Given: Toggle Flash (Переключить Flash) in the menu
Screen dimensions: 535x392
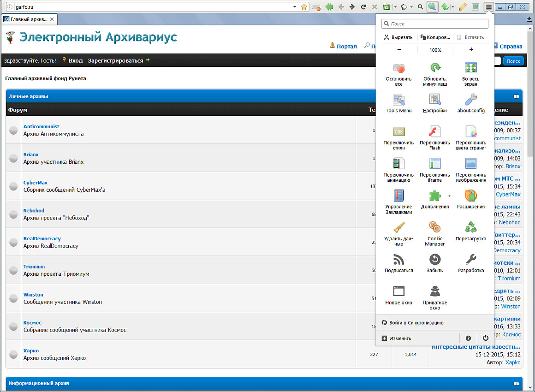Looking at the screenshot, I should pyautogui.click(x=435, y=132).
